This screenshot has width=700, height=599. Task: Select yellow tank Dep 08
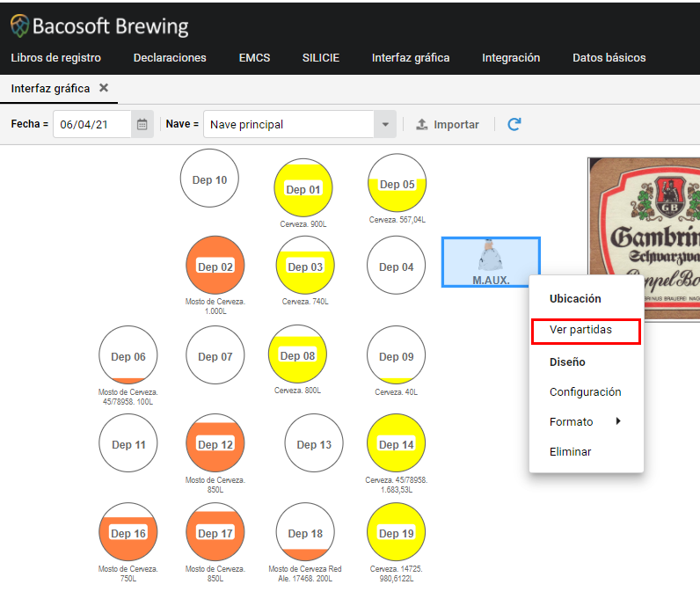297,354
